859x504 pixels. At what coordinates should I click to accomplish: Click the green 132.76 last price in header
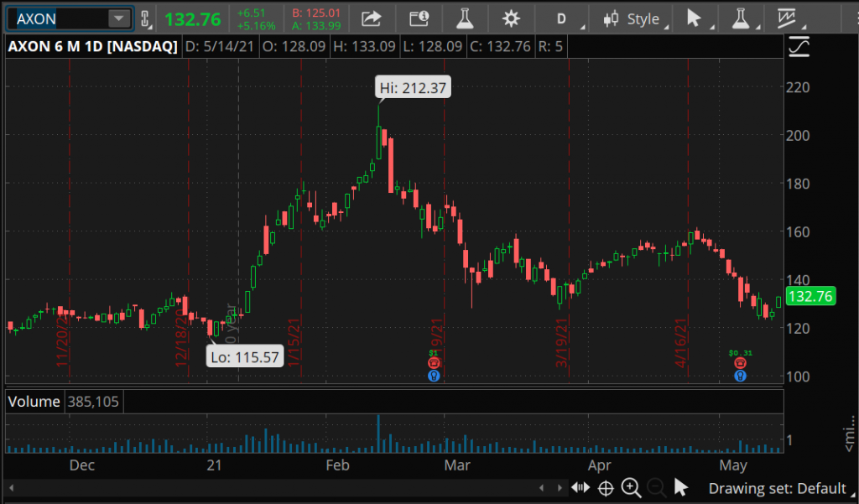coord(193,19)
